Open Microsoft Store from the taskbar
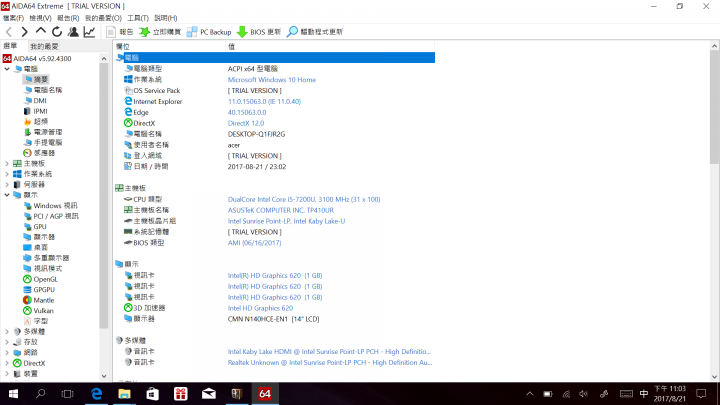720x405 pixels. tap(152, 394)
